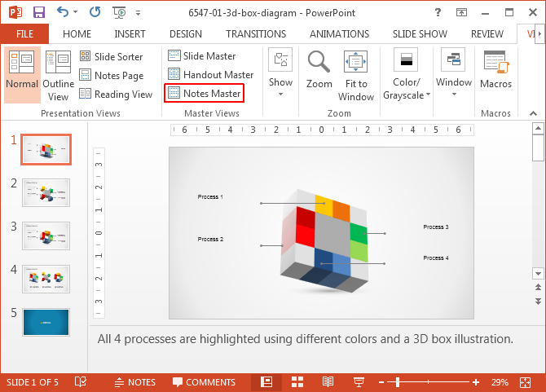Toggle the NOTES pane button
Image resolution: width=546 pixels, height=392 pixels.
[135, 382]
